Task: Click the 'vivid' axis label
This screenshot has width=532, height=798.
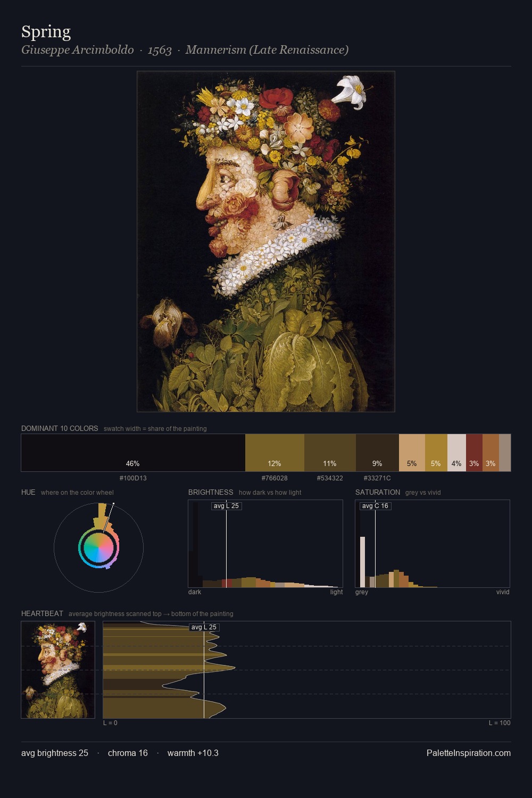Action: coord(503,592)
